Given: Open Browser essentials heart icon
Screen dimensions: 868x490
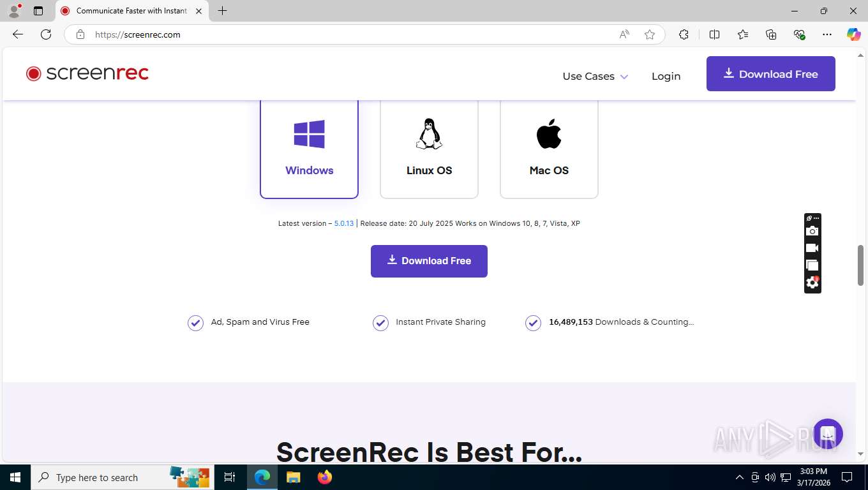Looking at the screenshot, I should 799,34.
